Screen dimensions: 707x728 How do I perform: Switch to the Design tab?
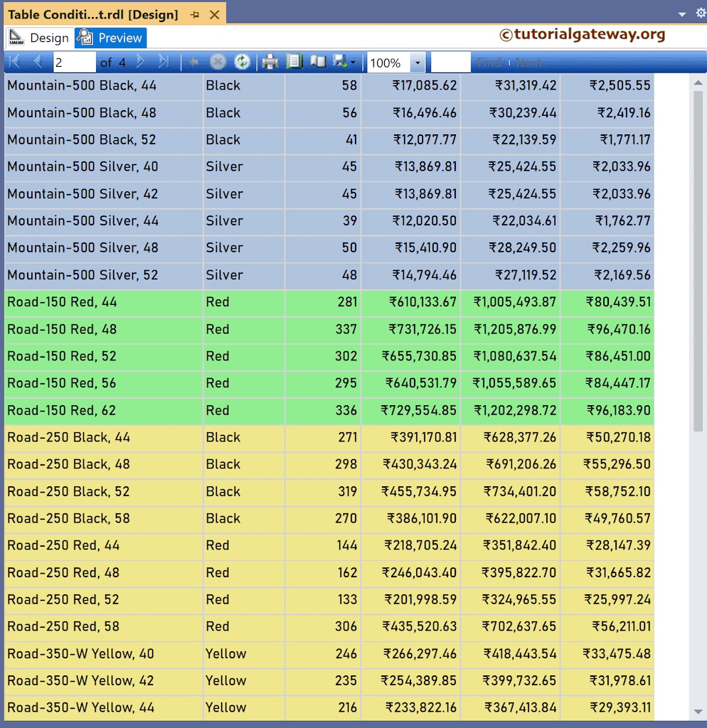[x=51, y=38]
